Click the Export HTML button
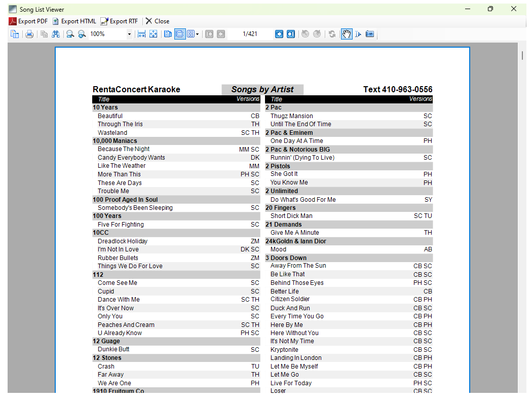532x402 pixels. [74, 21]
